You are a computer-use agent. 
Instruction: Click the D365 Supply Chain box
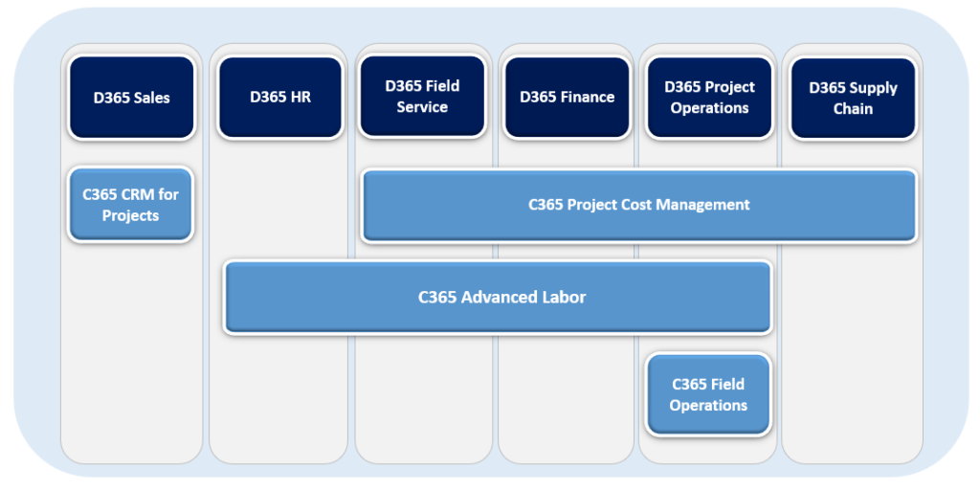tap(853, 99)
